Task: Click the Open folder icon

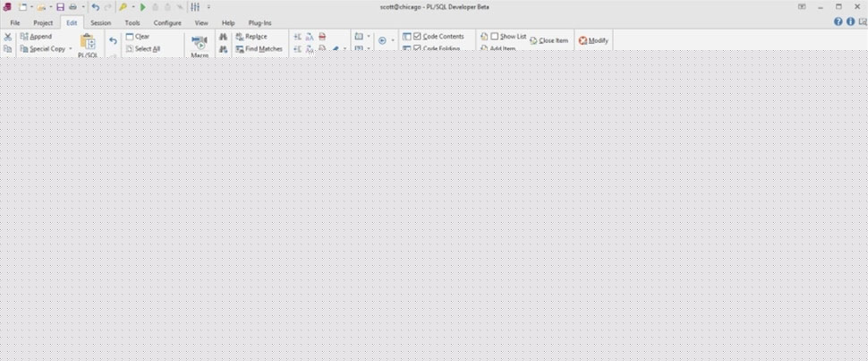Action: (41, 7)
